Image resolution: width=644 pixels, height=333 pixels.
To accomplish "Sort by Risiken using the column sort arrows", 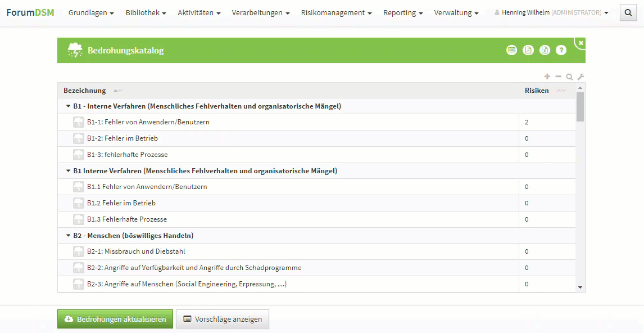I will pos(560,90).
